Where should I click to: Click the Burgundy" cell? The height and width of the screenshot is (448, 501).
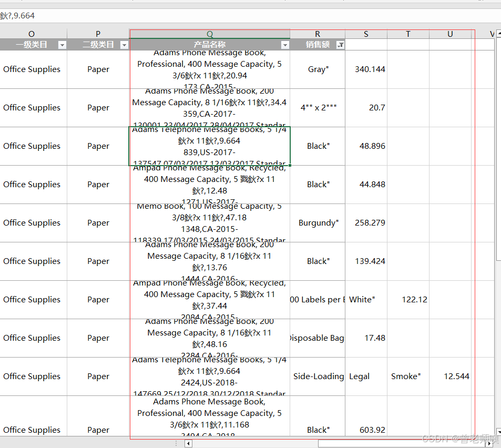[x=318, y=223]
